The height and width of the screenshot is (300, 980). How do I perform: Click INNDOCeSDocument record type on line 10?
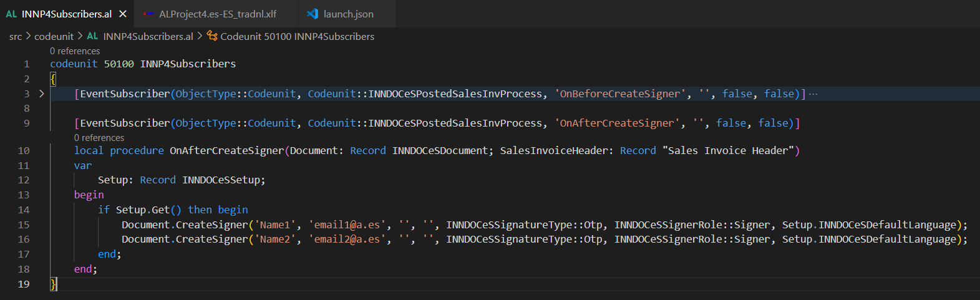[440, 151]
